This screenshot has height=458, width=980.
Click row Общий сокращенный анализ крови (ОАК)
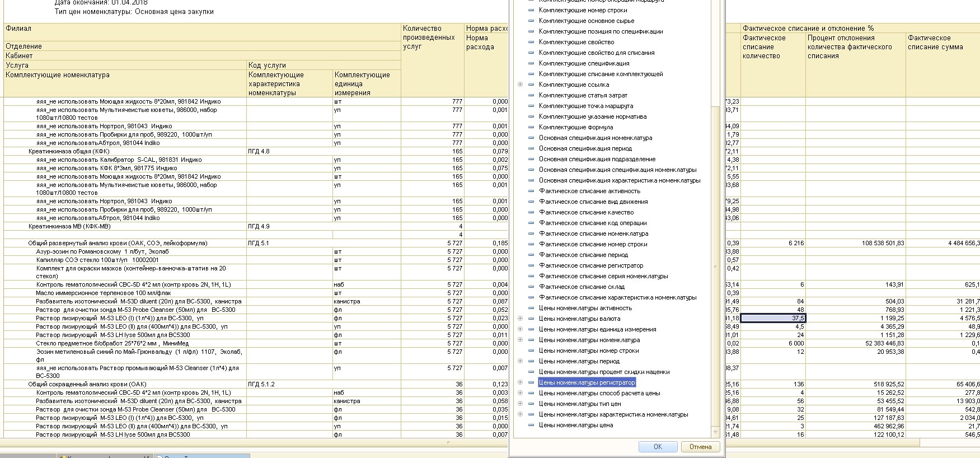pyautogui.click(x=87, y=384)
